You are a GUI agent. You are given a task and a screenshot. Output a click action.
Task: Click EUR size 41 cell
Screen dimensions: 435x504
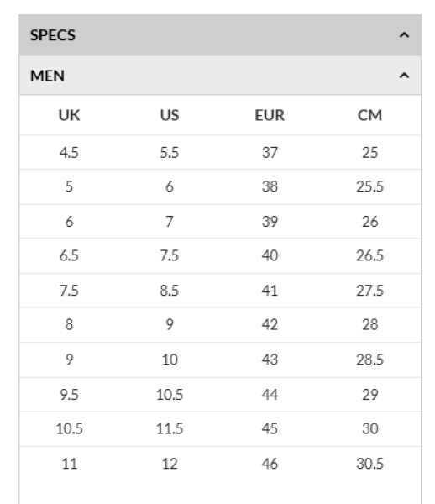(270, 291)
